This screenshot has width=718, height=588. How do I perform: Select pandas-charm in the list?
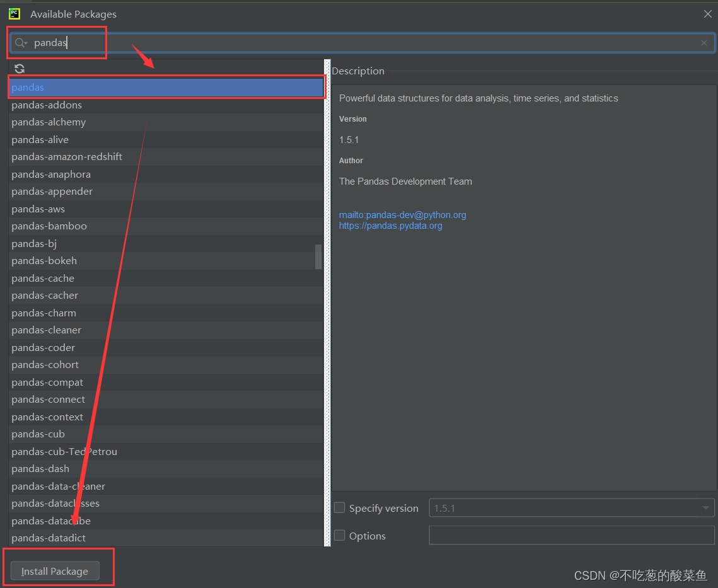tap(166, 313)
